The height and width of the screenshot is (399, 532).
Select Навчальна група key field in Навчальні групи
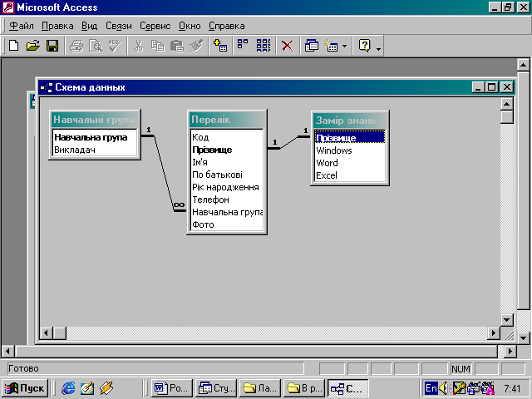point(95,137)
